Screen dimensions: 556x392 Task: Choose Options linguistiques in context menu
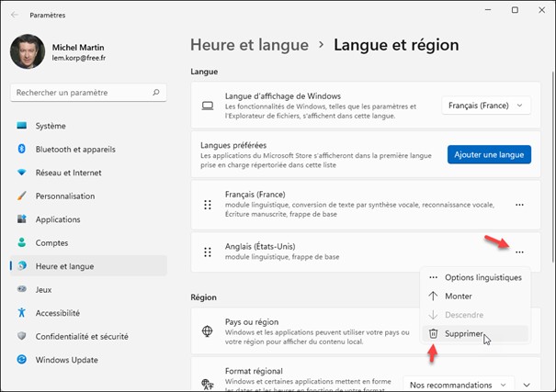pos(475,277)
